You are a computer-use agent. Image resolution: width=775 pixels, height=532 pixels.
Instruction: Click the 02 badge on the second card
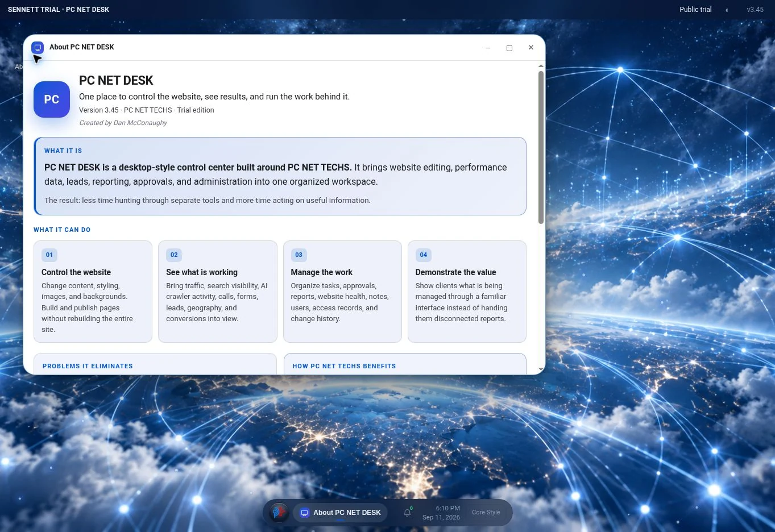174,255
